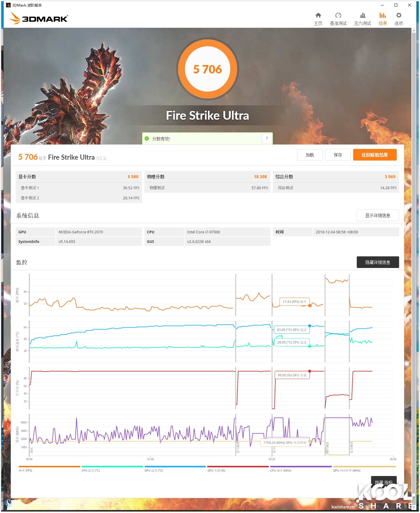Click the orange 比较联机结果 button

click(375, 155)
